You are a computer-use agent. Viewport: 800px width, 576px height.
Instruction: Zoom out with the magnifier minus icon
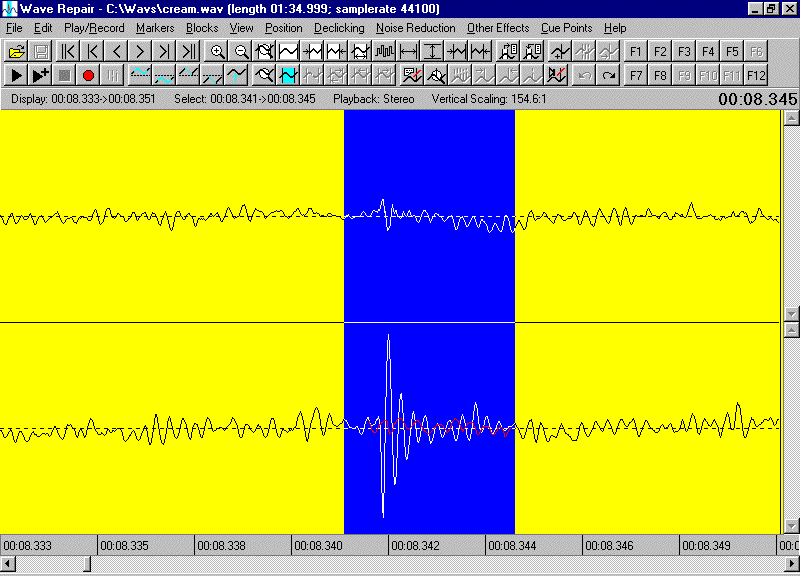point(241,51)
